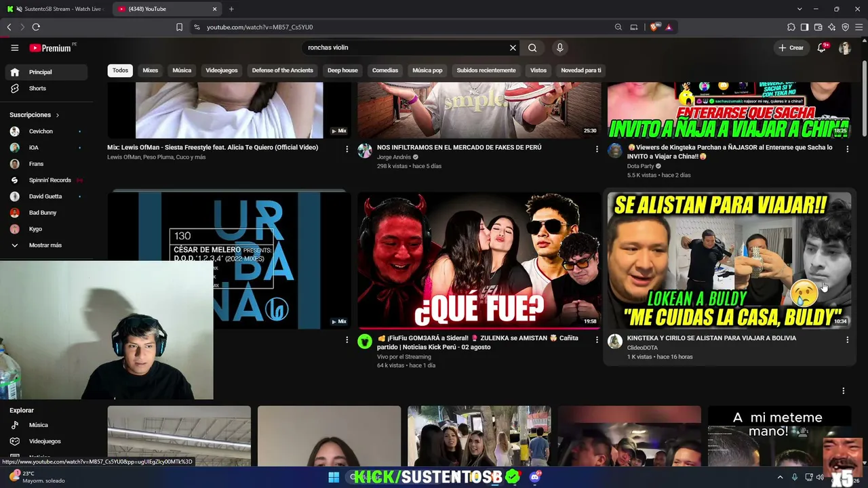Image resolution: width=868 pixels, height=488 pixels.
Task: Click the browser address bar URL
Action: coord(260,27)
